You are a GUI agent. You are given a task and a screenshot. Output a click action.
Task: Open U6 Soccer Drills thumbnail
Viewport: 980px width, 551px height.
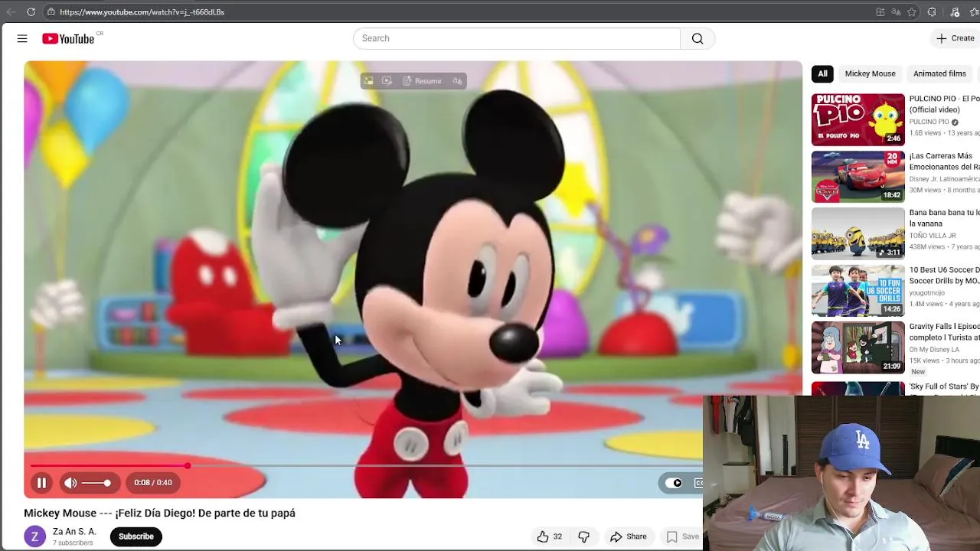pos(858,291)
